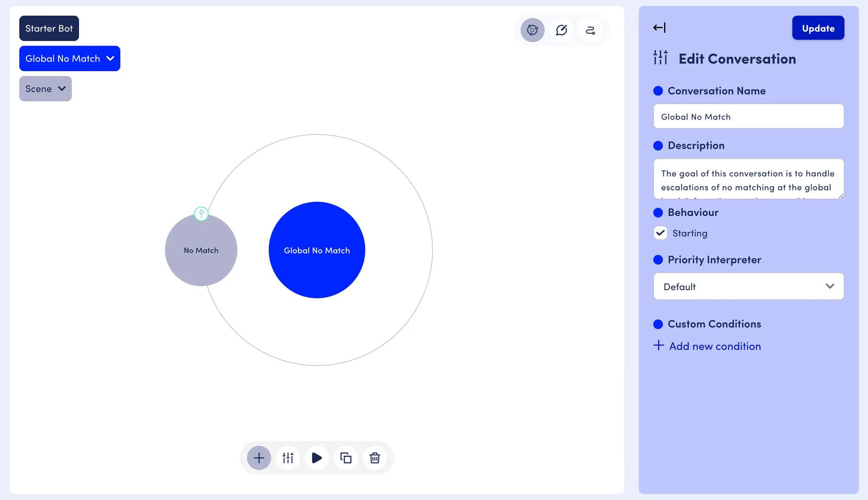This screenshot has width=868, height=500.
Task: Select the blue Global No Match node
Action: tap(317, 250)
